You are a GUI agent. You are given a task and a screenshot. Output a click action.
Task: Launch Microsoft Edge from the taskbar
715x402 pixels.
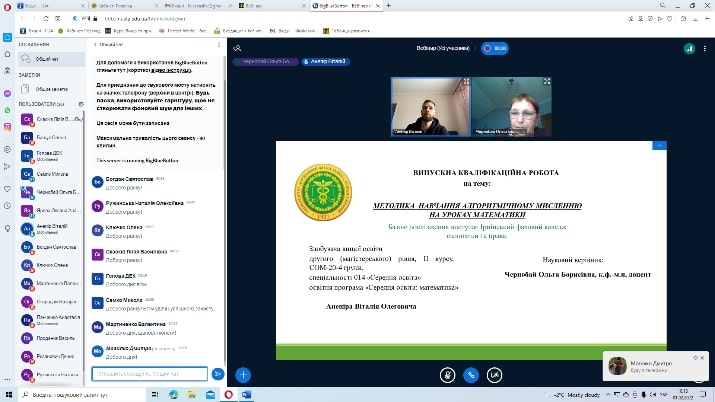pos(173,395)
